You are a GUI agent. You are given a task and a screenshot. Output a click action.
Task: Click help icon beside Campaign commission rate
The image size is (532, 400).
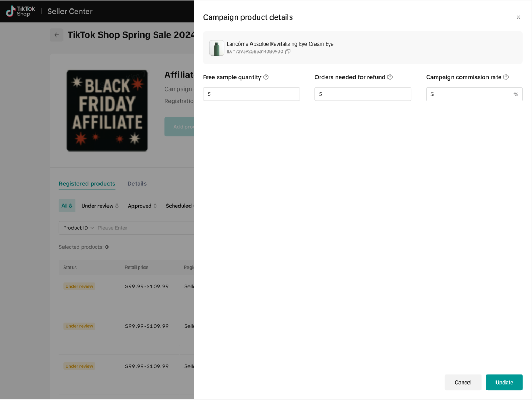(506, 77)
